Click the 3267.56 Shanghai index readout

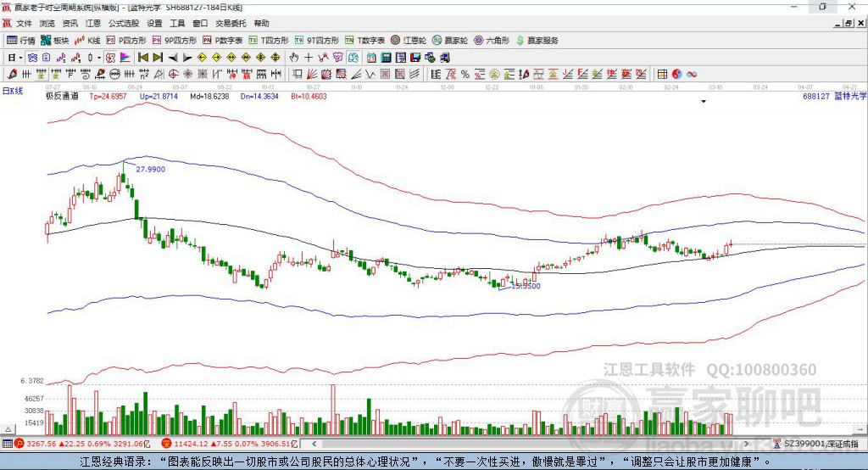41,444
